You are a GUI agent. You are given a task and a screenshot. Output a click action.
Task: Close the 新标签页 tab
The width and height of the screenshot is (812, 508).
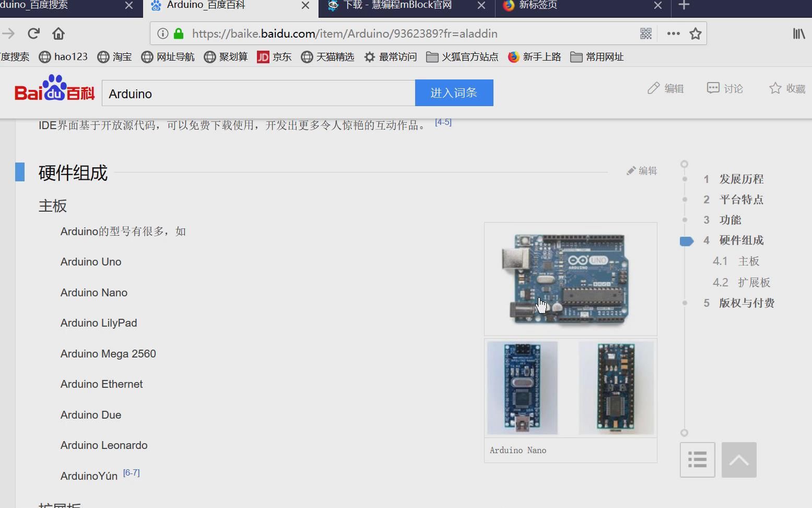tap(658, 5)
